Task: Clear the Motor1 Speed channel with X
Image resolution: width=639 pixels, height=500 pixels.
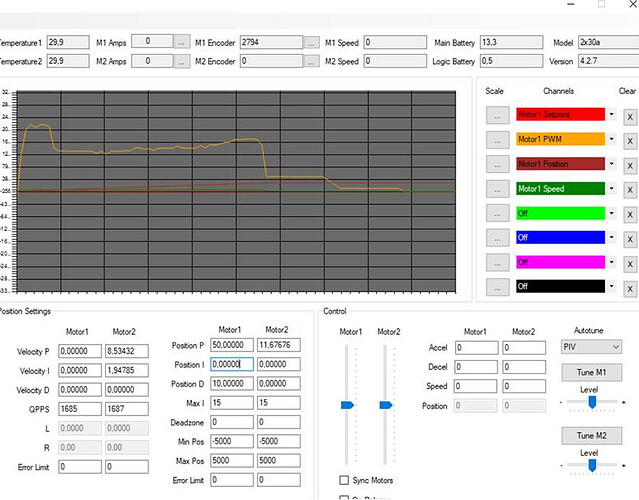Action: [629, 188]
